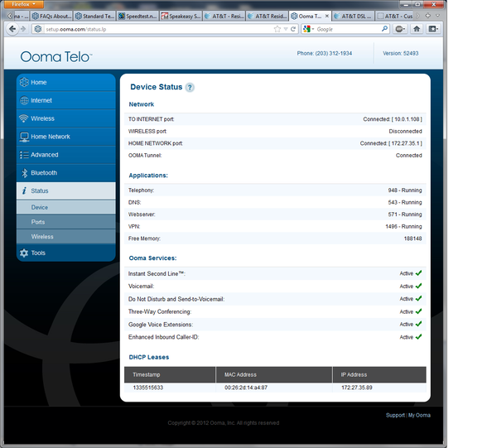
Task: Select Wireless submenu item under Status
Action: pos(42,237)
